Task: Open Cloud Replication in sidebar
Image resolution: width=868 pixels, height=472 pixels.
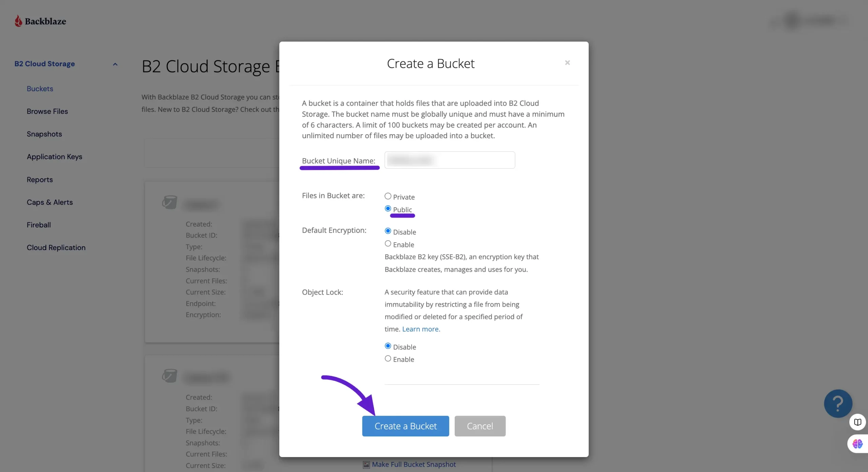Action: coord(56,248)
